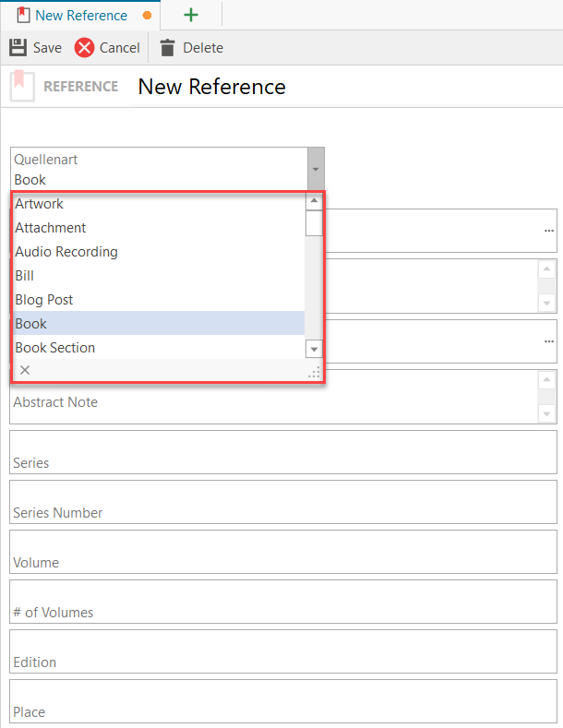The height and width of the screenshot is (728, 563).
Task: Click the Series input field
Action: pyautogui.click(x=283, y=452)
